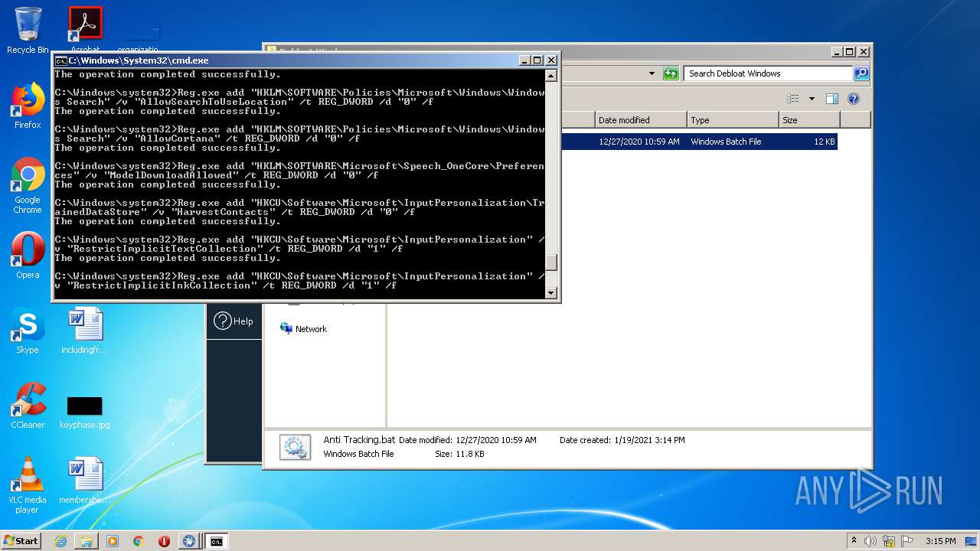Open the network status tray icon
This screenshot has height=551, width=980.
[x=890, y=541]
